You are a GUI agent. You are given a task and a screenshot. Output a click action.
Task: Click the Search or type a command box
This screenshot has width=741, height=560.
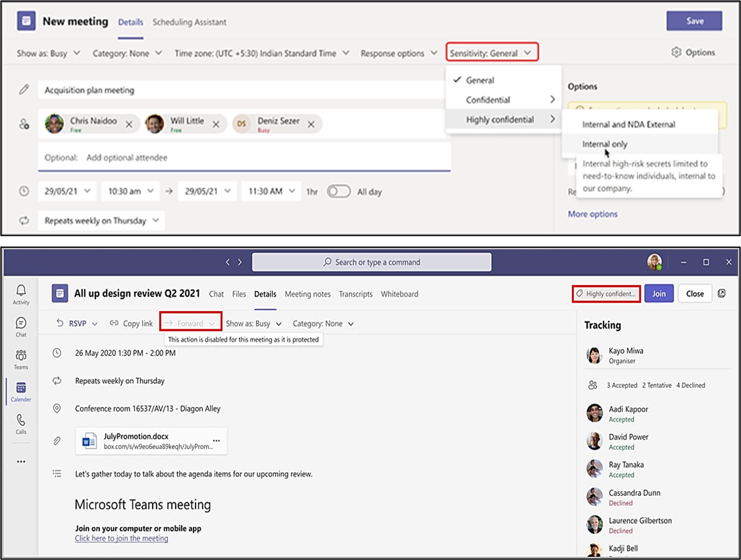coord(372,262)
